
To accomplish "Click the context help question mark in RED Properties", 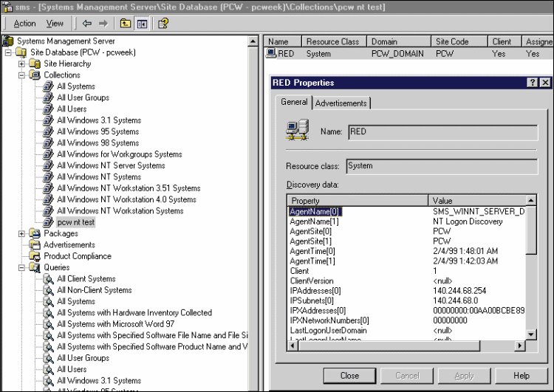I will coord(533,83).
